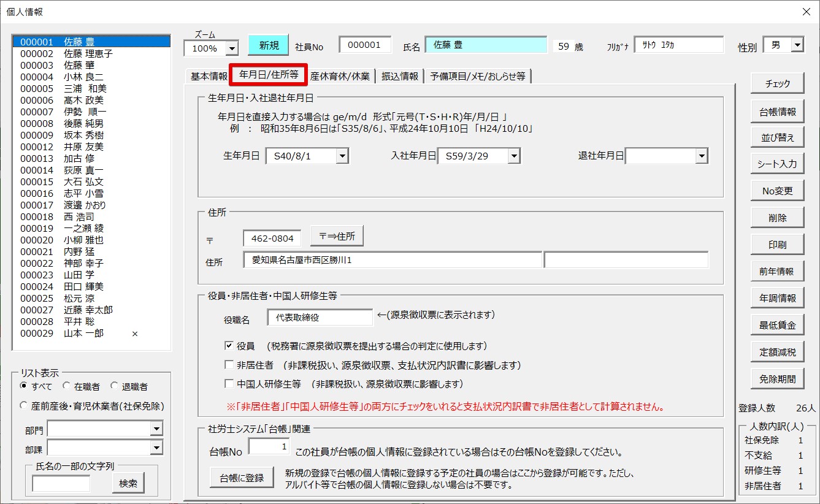Click the 検索 button

128,483
